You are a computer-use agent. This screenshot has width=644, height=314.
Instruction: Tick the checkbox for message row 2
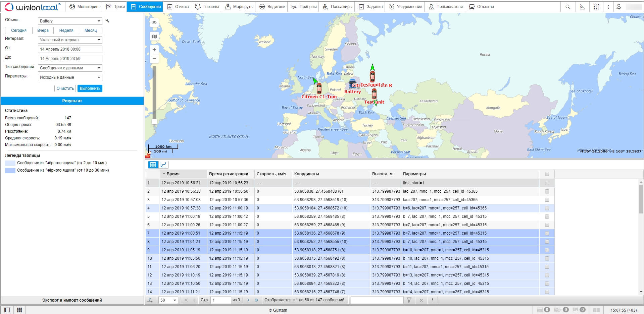[x=547, y=191]
